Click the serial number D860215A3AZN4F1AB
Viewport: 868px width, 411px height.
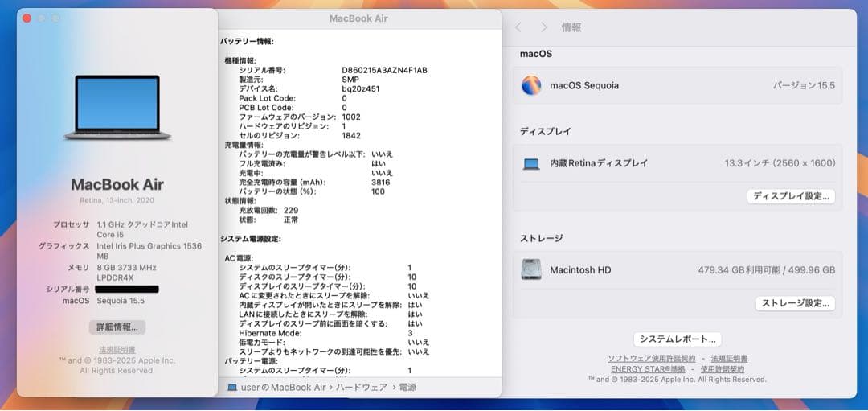pos(384,70)
